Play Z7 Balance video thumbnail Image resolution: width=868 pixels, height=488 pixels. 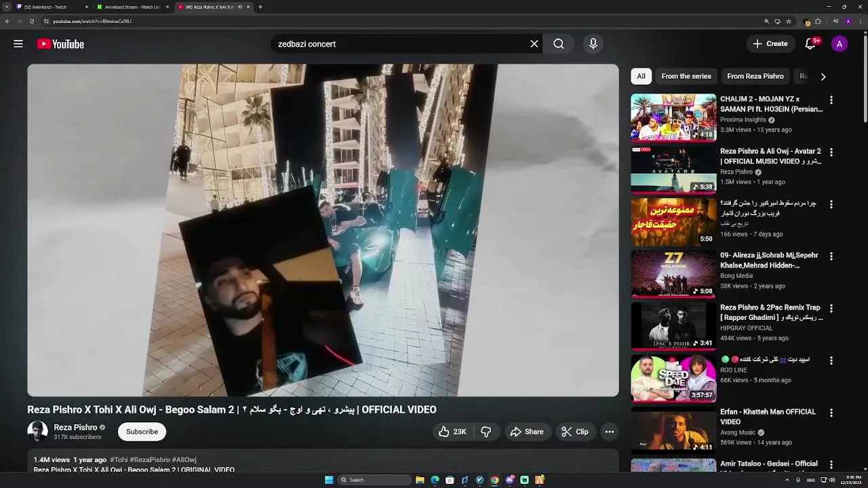coord(673,274)
